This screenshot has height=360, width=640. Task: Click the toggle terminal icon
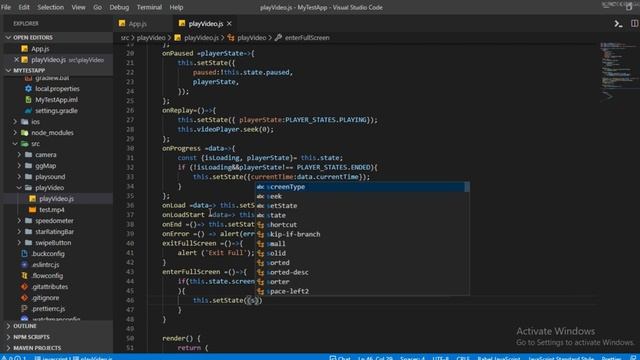tap(618, 24)
